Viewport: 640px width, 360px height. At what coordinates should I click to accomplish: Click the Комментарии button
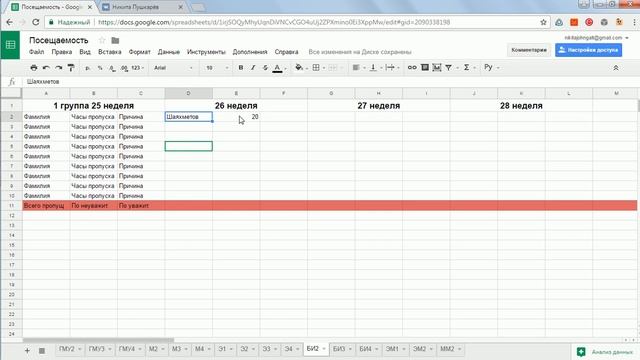[529, 50]
